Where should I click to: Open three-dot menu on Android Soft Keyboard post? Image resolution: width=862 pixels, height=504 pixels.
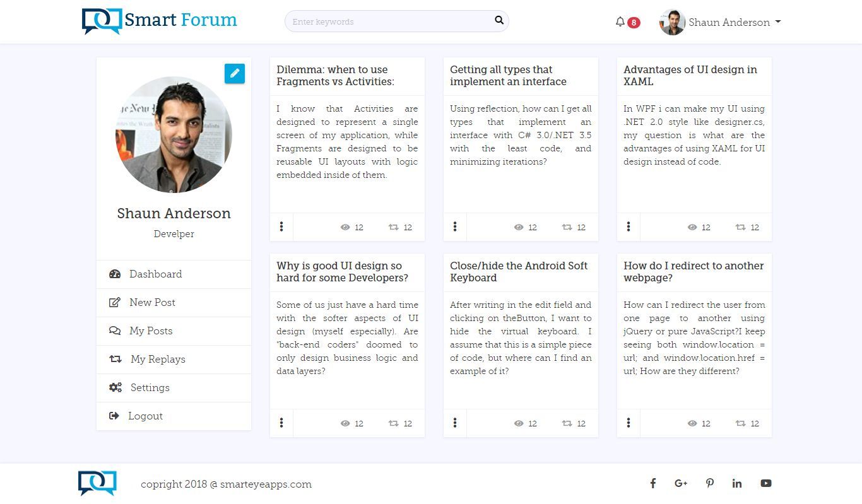pos(455,423)
